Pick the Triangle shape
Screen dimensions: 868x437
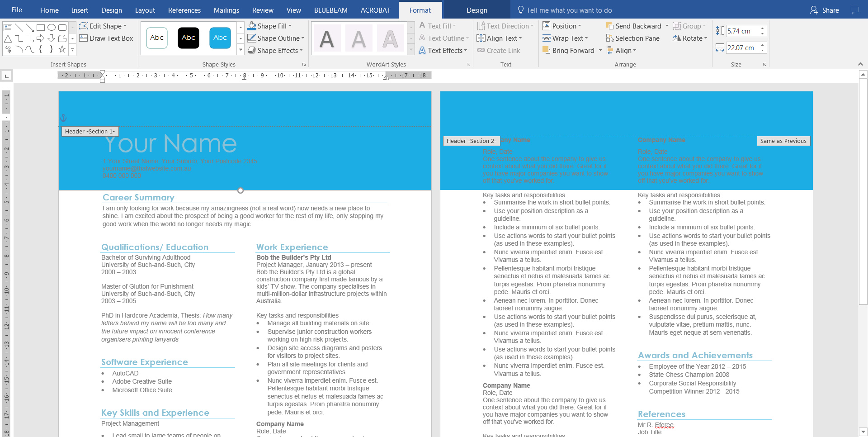click(x=8, y=38)
